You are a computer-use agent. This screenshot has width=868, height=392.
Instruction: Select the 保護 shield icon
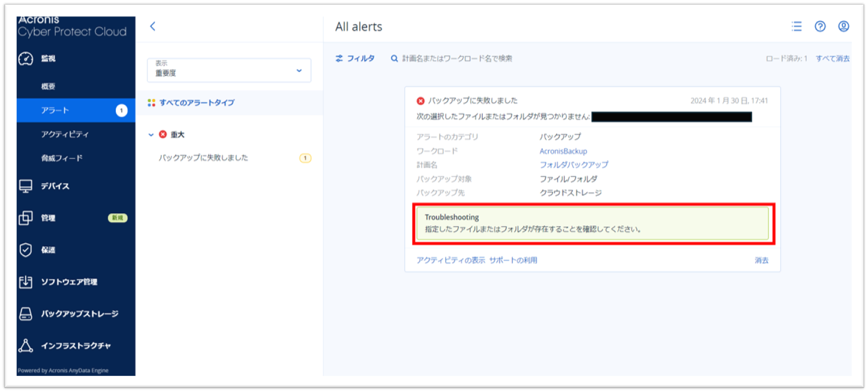pos(25,250)
